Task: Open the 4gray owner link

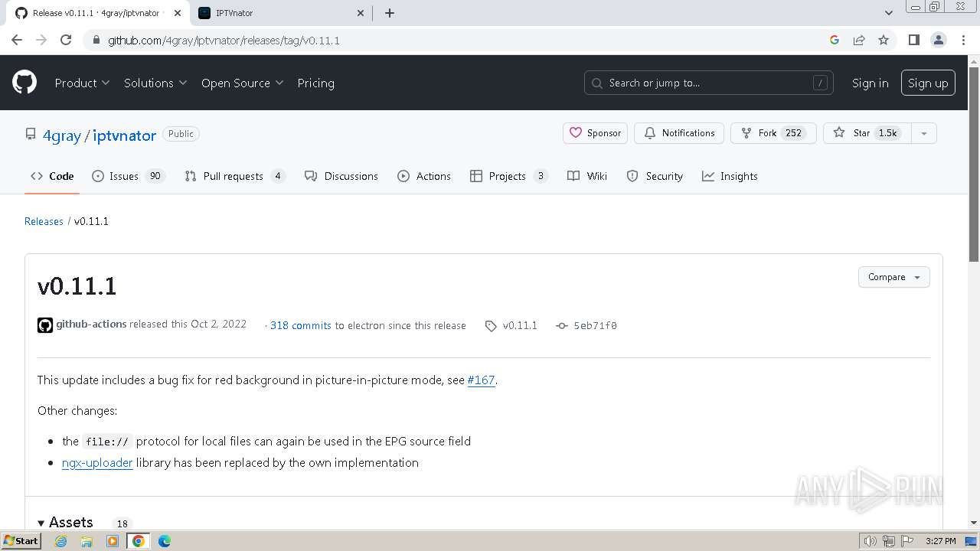Action: coord(61,135)
